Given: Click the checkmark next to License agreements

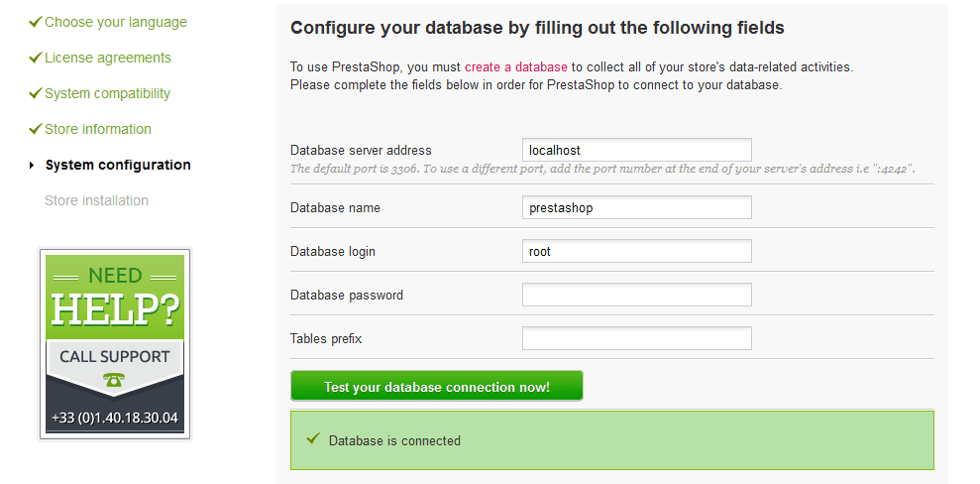Looking at the screenshot, I should (x=36, y=58).
